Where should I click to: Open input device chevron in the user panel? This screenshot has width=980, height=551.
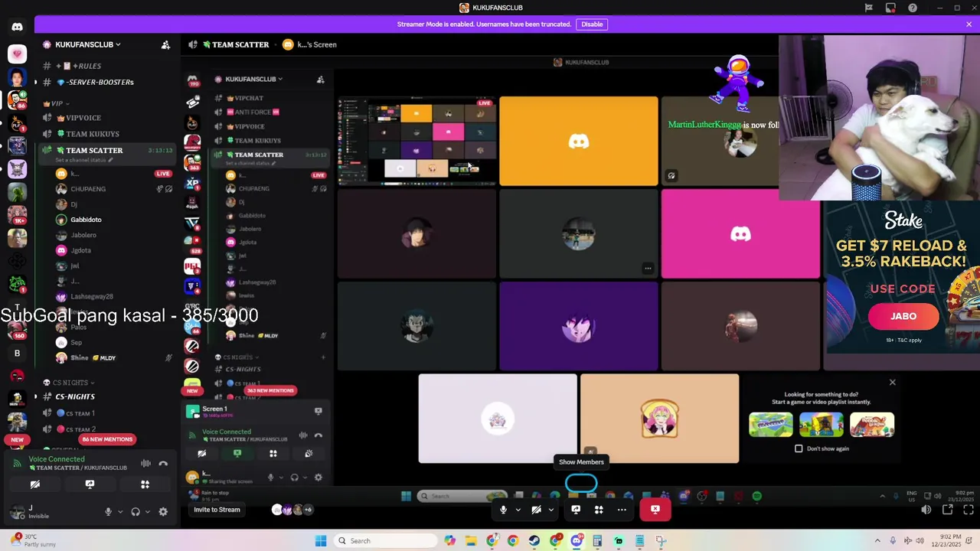[119, 512]
